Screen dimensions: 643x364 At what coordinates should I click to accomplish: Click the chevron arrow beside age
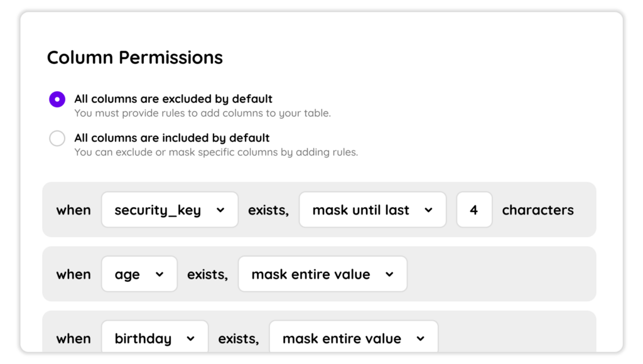coord(159,274)
